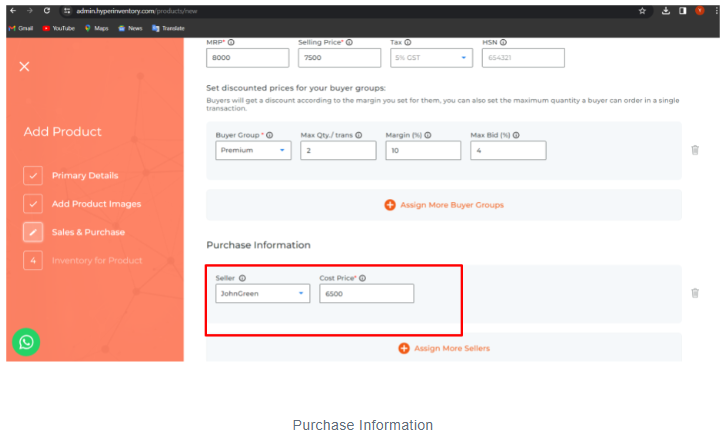Click the Max Bid (%) field
This screenshot has height=445, width=724.
pyautogui.click(x=508, y=150)
